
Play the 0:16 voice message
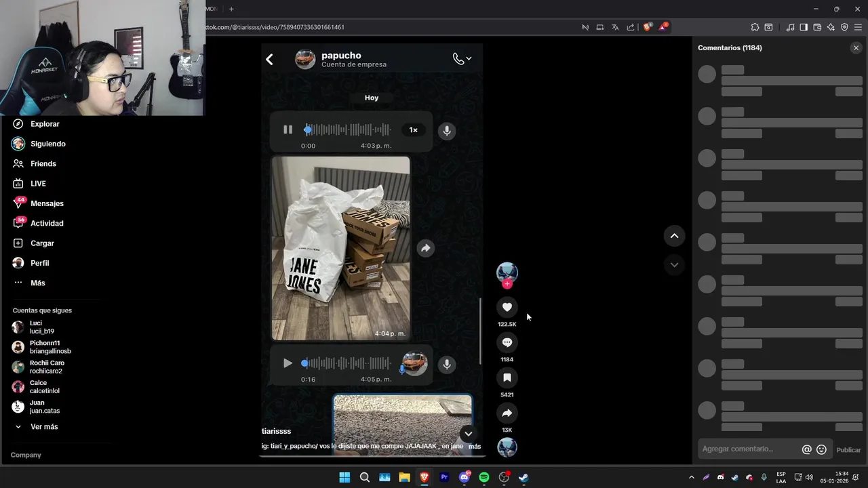click(x=288, y=363)
